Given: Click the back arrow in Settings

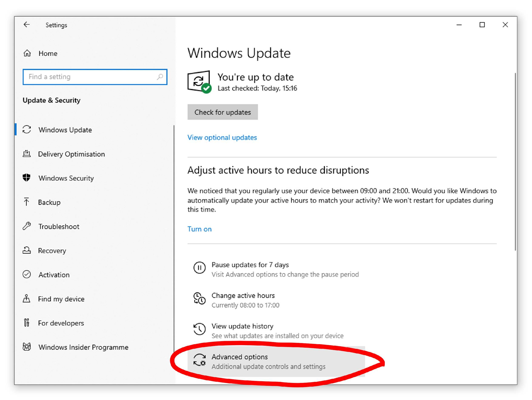Looking at the screenshot, I should [x=27, y=25].
